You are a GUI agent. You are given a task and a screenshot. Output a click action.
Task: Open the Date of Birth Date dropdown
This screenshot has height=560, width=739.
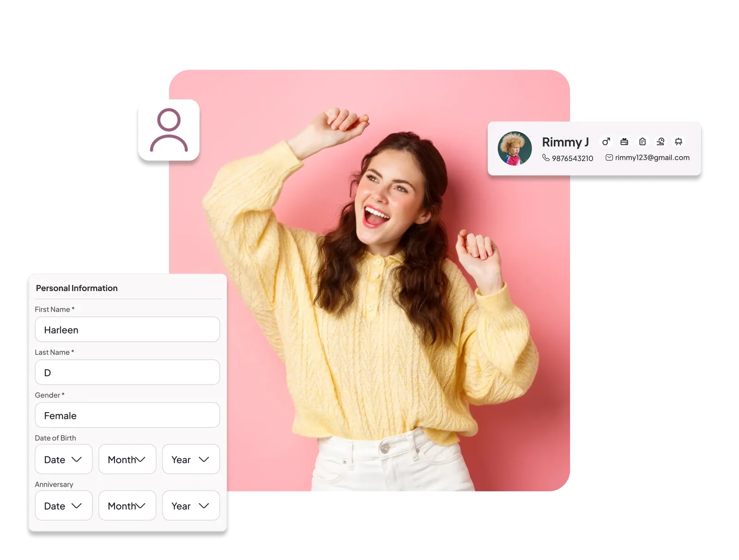click(x=64, y=459)
